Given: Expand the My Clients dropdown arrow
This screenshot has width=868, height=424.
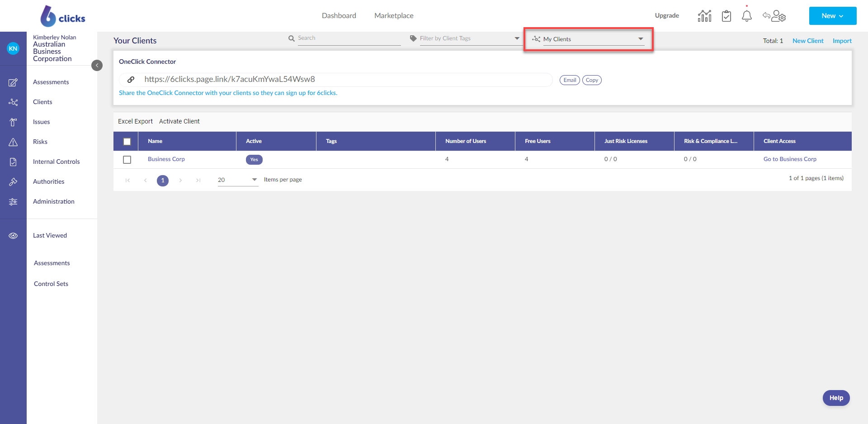Looking at the screenshot, I should pyautogui.click(x=641, y=39).
